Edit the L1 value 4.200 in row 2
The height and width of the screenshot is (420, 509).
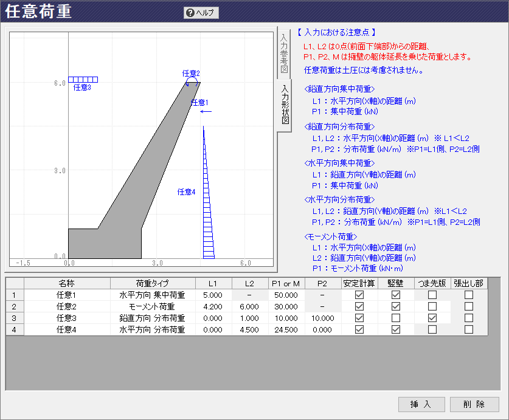pos(213,306)
